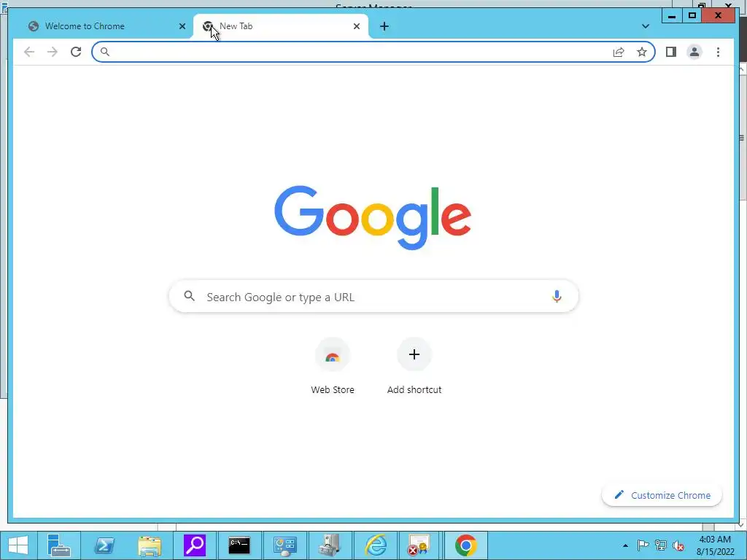Screen dimensions: 747x560
Task: Select the New Tab tab
Action: (x=281, y=27)
